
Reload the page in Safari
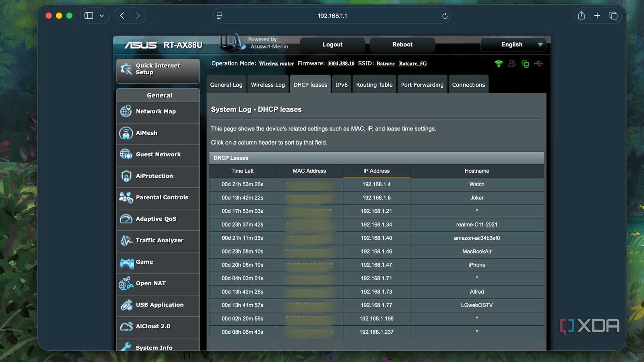tap(445, 16)
